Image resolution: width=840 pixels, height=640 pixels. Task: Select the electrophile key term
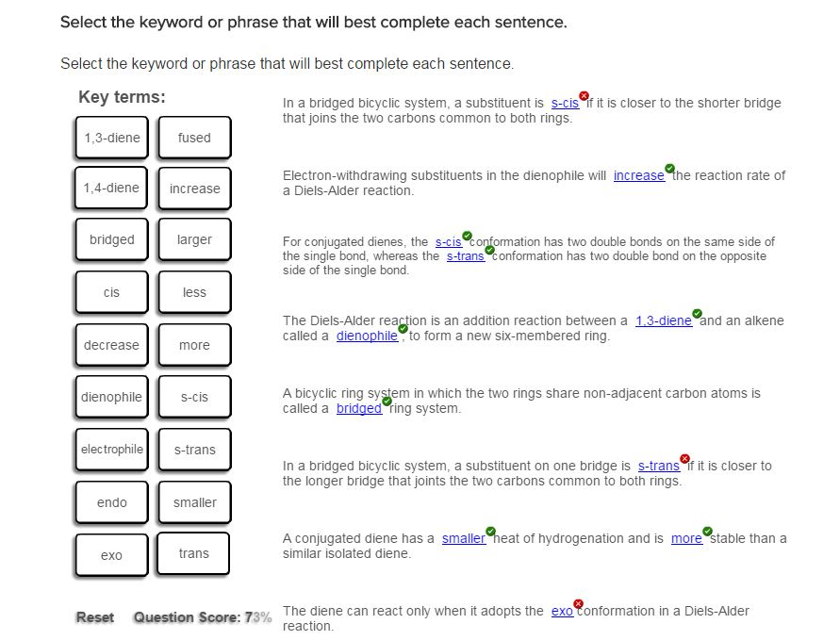110,450
